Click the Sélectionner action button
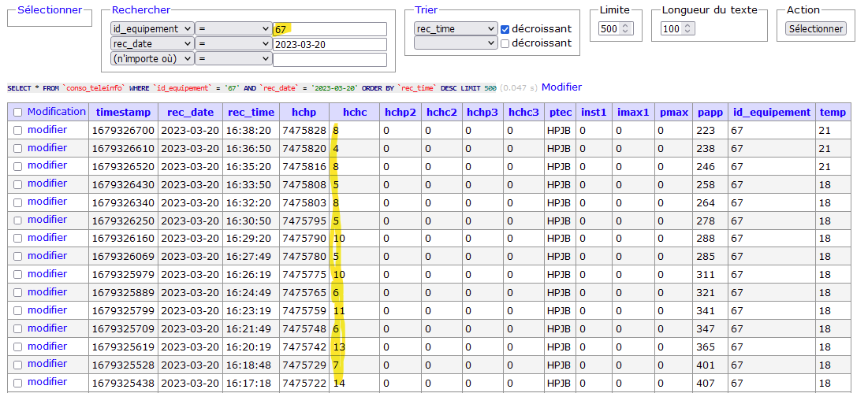 tap(815, 28)
